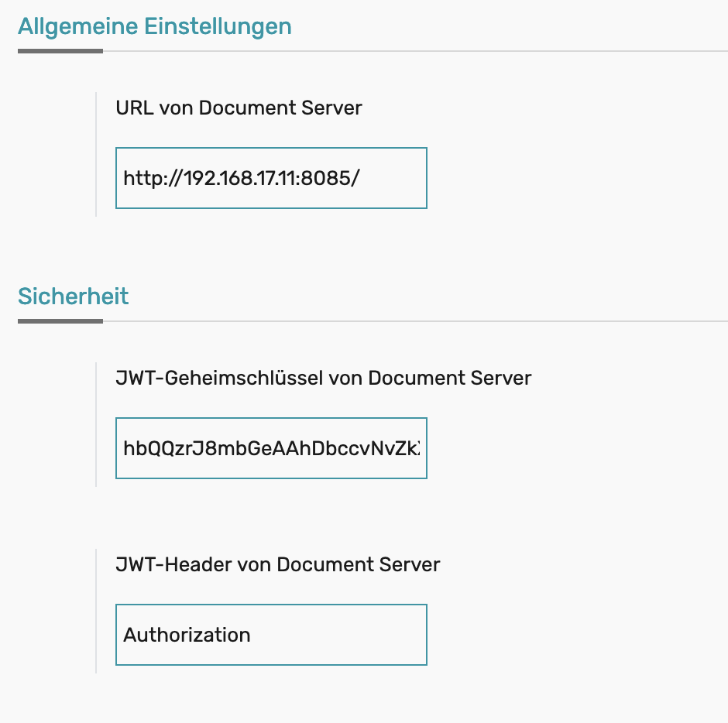Click the blank space after the URL text

pyautogui.click(x=393, y=179)
